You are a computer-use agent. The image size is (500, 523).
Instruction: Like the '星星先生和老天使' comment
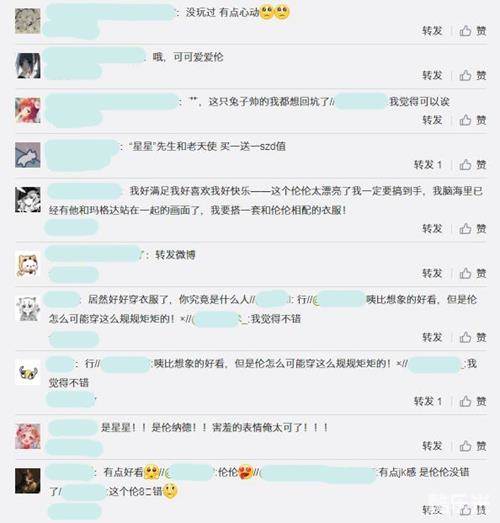(x=473, y=164)
